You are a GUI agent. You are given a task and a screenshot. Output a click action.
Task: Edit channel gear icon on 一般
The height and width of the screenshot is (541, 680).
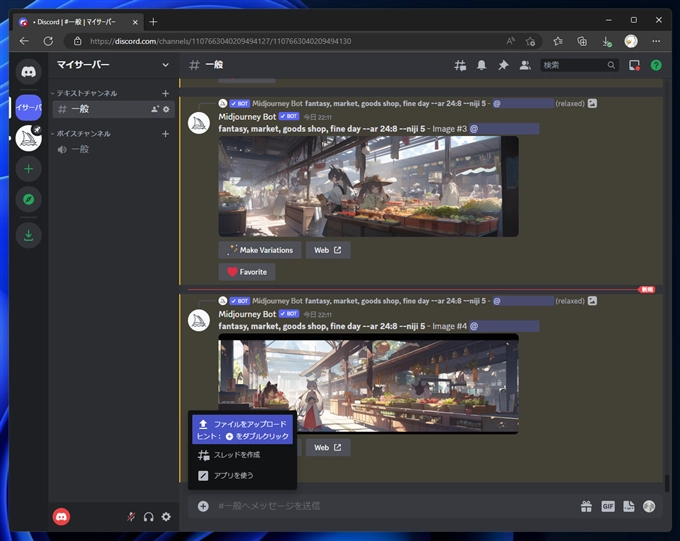[166, 109]
